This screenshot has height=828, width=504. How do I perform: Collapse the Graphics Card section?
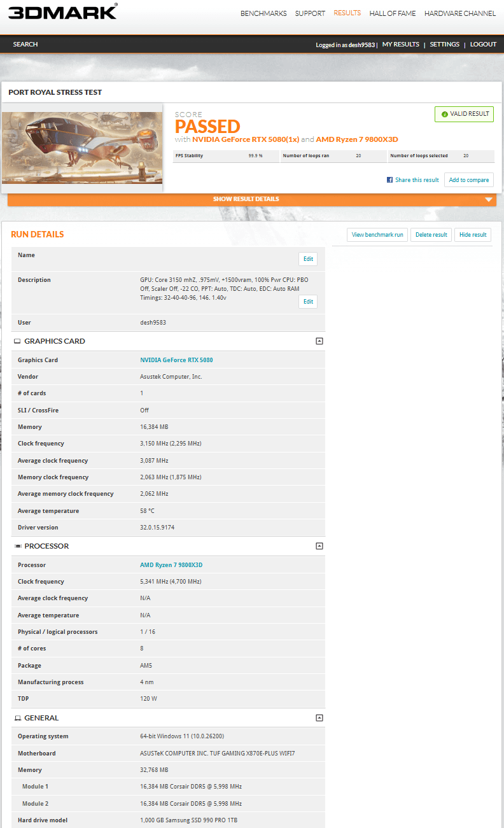[319, 341]
